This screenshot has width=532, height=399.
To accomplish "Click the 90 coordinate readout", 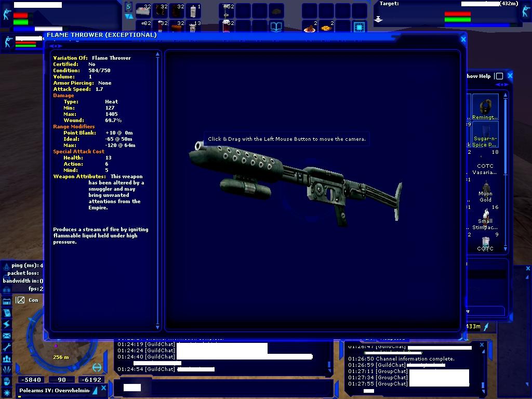I will point(61,380).
